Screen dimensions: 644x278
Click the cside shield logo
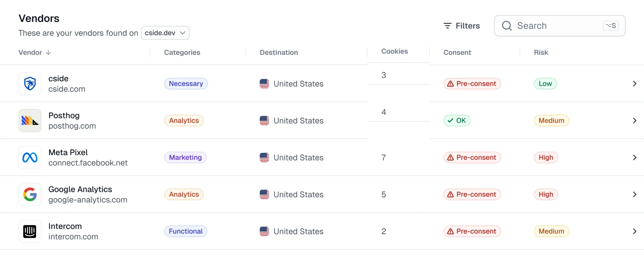tap(30, 84)
